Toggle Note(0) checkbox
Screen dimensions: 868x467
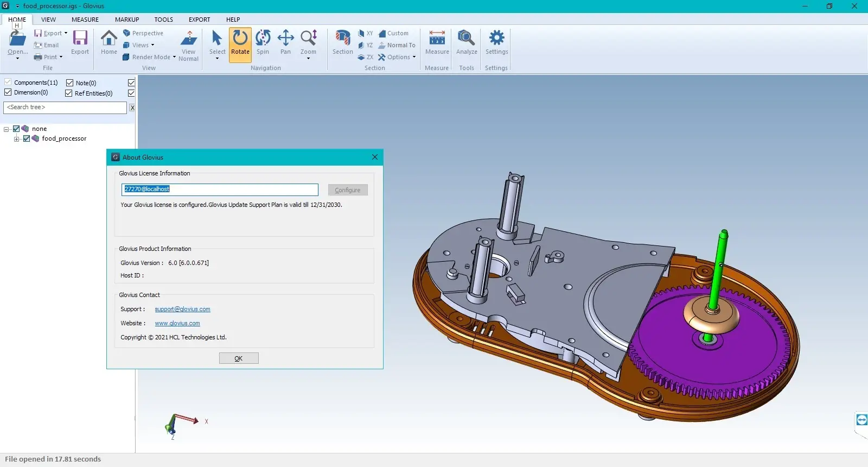69,83
